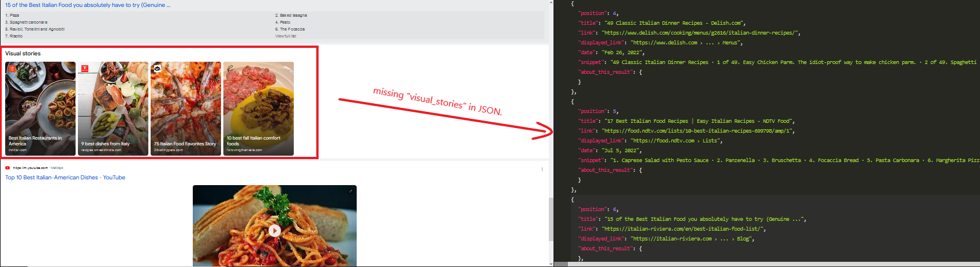Click the '"position": 5,' line in JSON
This screenshot has width=980, height=267.
[599, 111]
